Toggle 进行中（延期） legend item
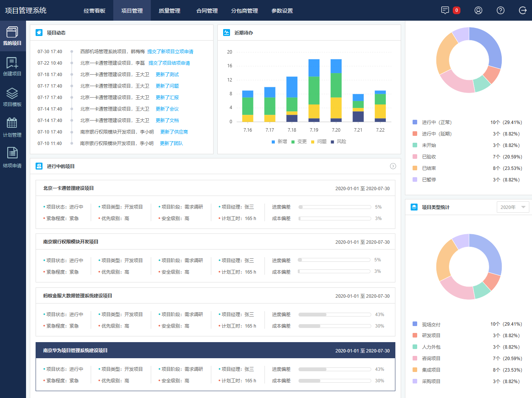This screenshot has height=398, width=532. tap(432, 134)
